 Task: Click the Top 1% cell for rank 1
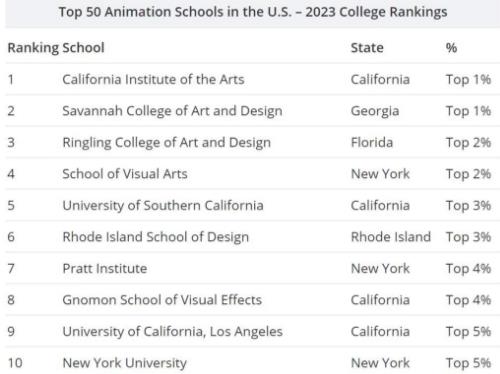tap(468, 80)
